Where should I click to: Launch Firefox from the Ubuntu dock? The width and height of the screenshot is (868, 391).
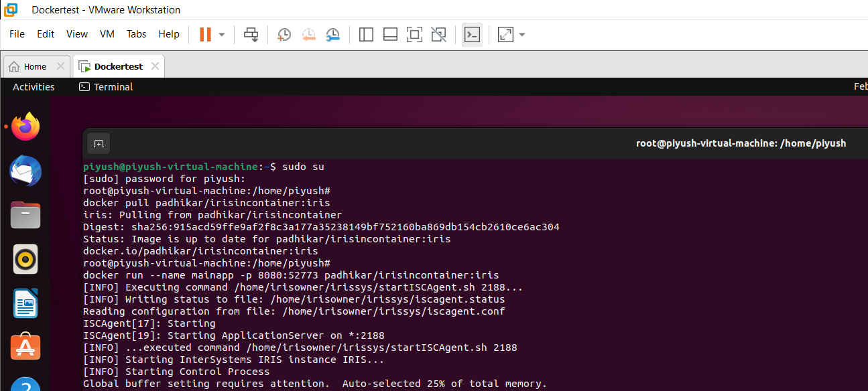(25, 127)
